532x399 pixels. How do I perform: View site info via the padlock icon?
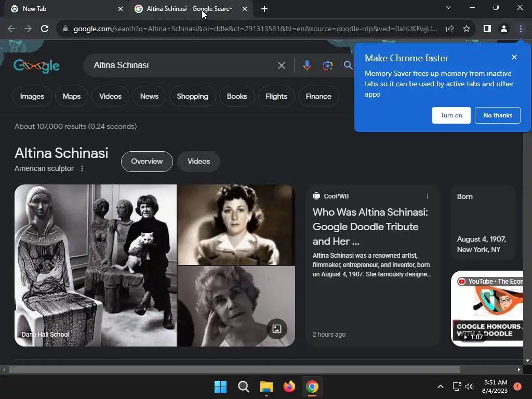pos(65,29)
